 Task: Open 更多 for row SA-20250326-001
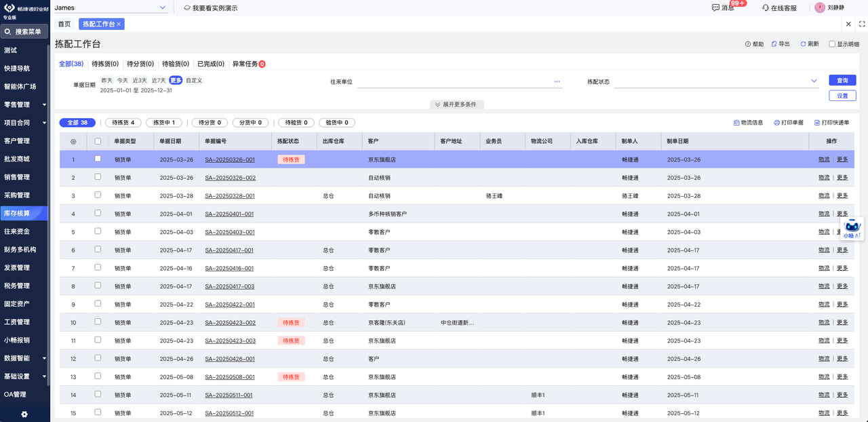coord(842,159)
